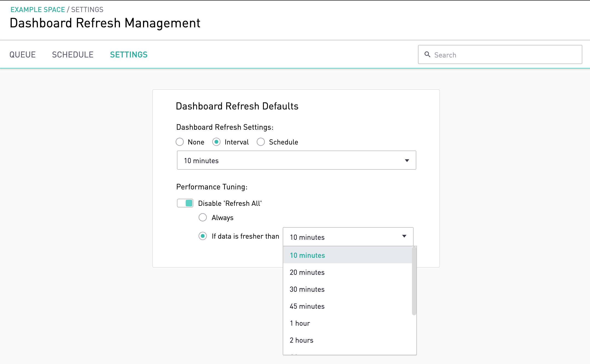
Task: Pick the 1 hour option
Action: point(300,323)
